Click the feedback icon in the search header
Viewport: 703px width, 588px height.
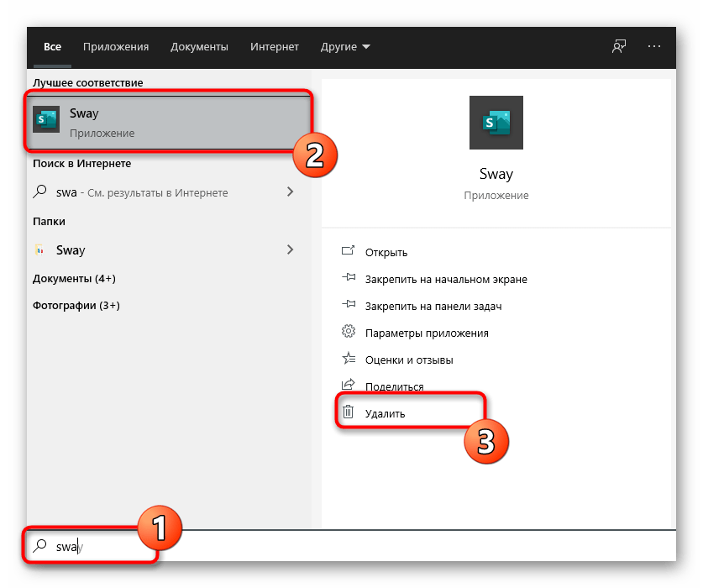619,47
